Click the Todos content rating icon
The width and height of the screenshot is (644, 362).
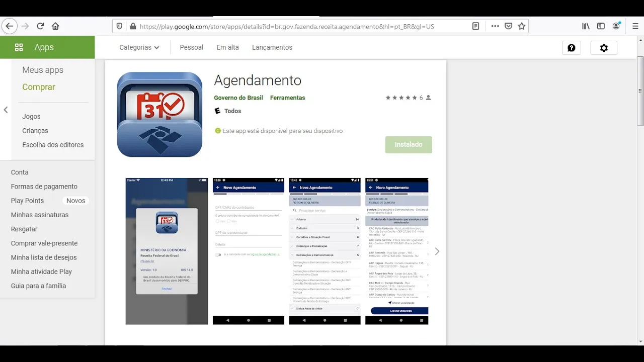tap(217, 111)
